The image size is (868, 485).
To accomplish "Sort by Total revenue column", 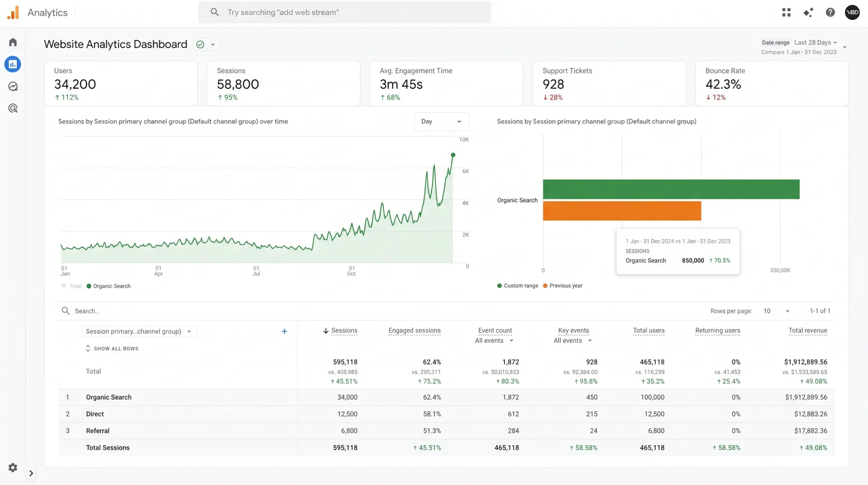I will pyautogui.click(x=808, y=331).
